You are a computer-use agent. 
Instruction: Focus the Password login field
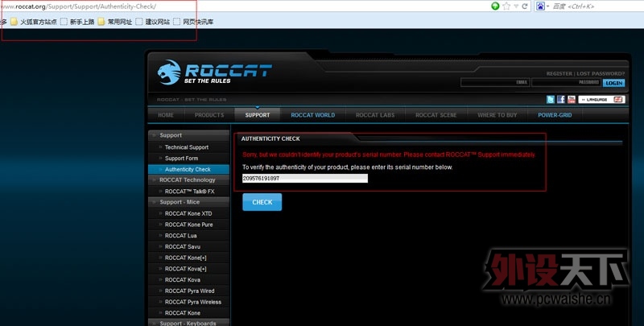567,83
